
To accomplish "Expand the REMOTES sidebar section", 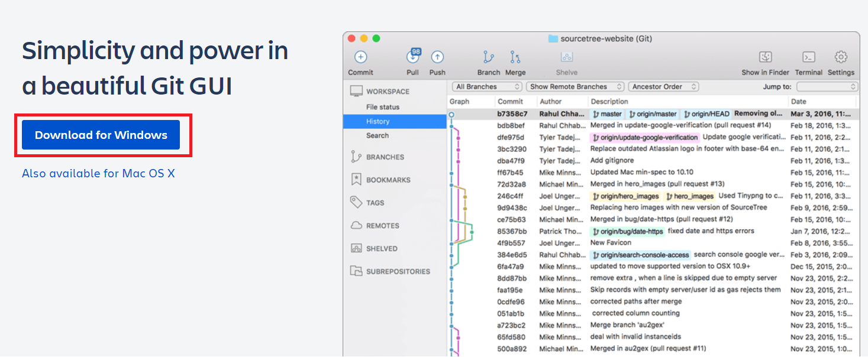I will (x=382, y=226).
